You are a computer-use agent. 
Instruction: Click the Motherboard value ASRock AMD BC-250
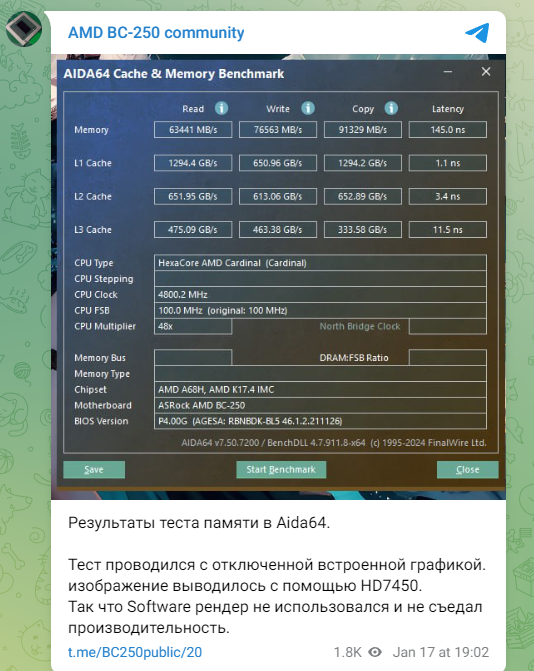point(320,405)
